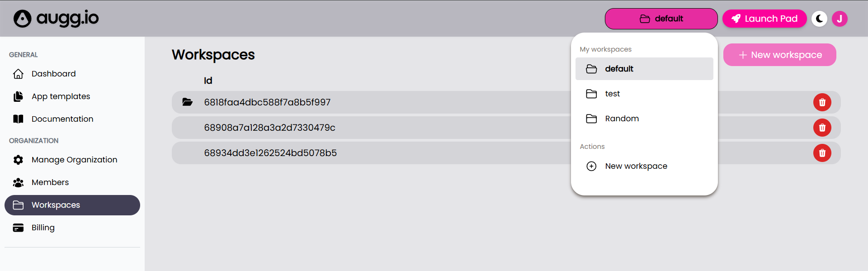Open Manage Organization gear icon
The height and width of the screenshot is (271, 868).
coord(19,160)
